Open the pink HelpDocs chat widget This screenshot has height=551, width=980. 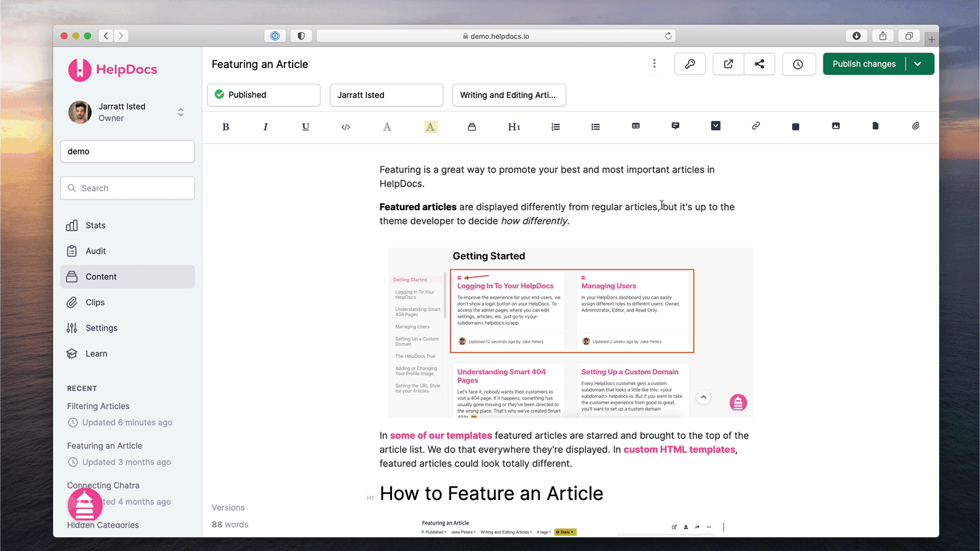[85, 505]
